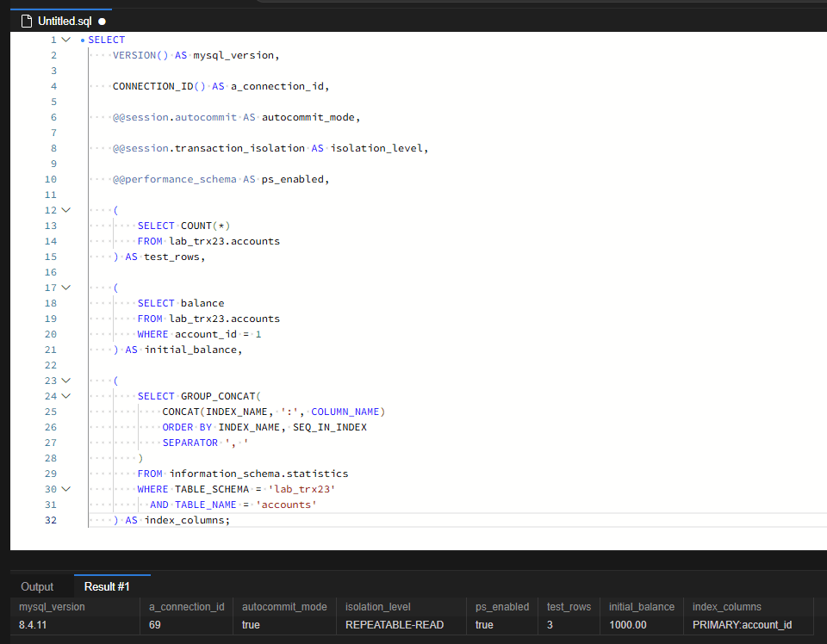Collapse the fold chevron at line 17
Screen dimensions: 827x644
click(66, 288)
